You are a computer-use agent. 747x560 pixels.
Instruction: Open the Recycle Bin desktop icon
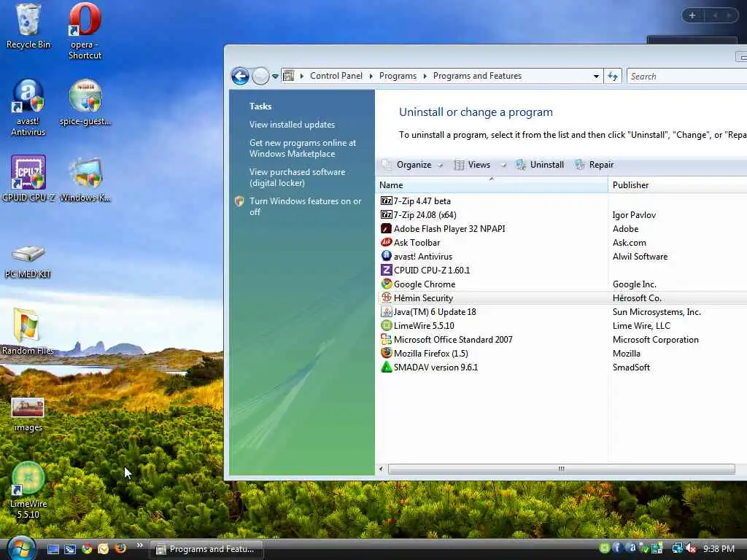tap(28, 26)
